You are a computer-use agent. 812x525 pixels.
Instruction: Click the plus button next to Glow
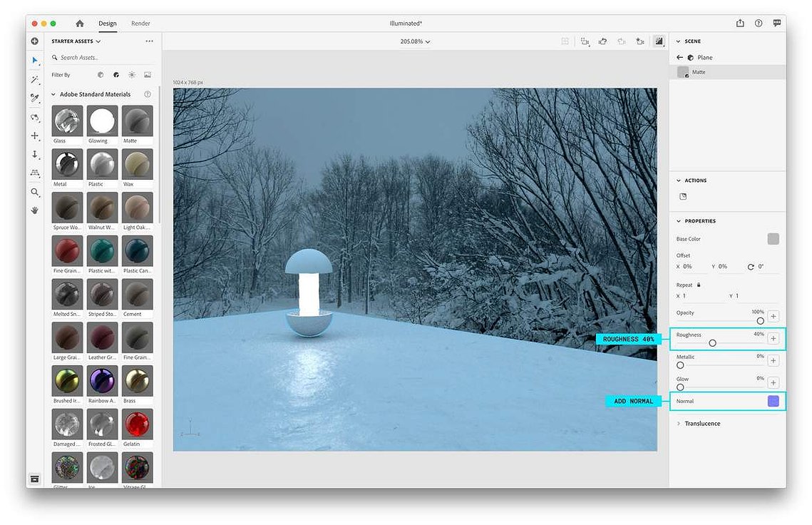[774, 383]
